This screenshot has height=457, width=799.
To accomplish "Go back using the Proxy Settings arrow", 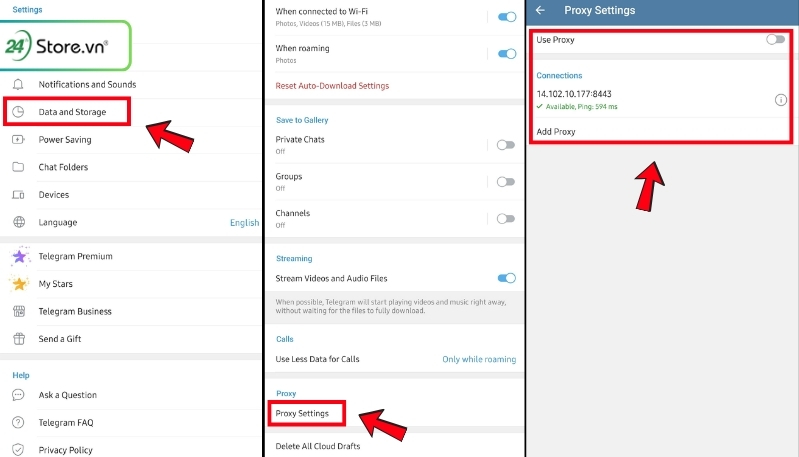I will pos(540,10).
